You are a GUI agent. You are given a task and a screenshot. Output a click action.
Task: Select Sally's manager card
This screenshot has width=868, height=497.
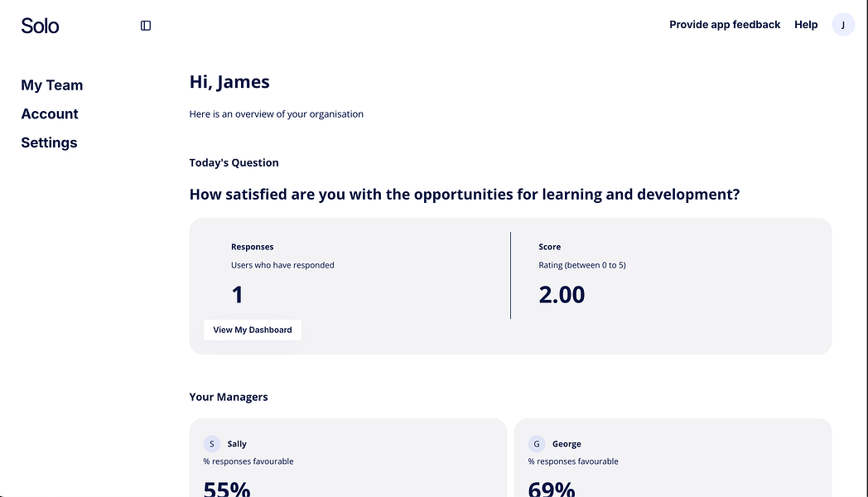(x=348, y=458)
